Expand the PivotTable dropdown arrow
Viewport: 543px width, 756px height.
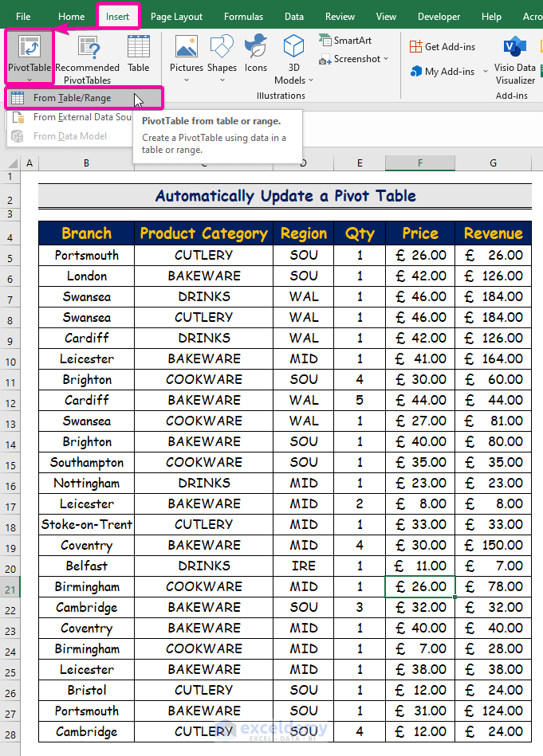pyautogui.click(x=29, y=80)
